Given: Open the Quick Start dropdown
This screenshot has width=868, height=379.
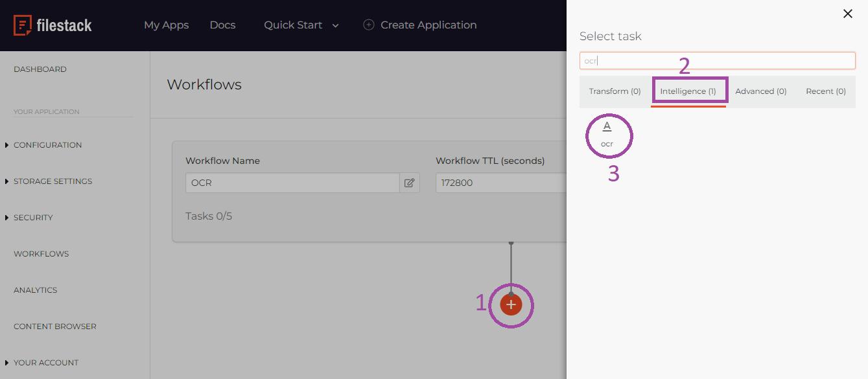Looking at the screenshot, I should pos(301,25).
